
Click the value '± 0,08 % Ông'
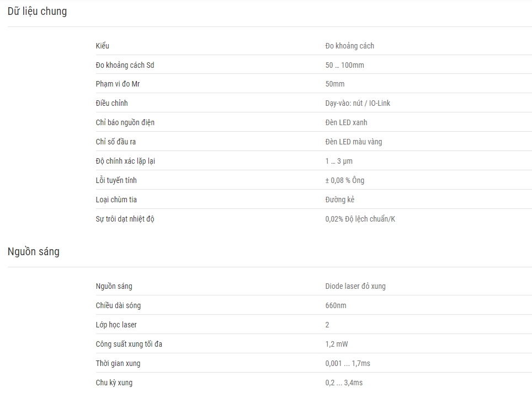tap(345, 180)
